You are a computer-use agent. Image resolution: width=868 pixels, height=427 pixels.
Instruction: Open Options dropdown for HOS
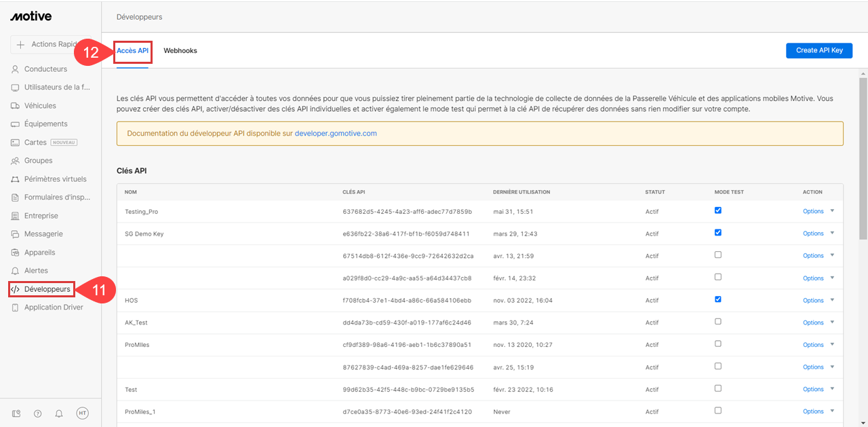[x=818, y=300]
